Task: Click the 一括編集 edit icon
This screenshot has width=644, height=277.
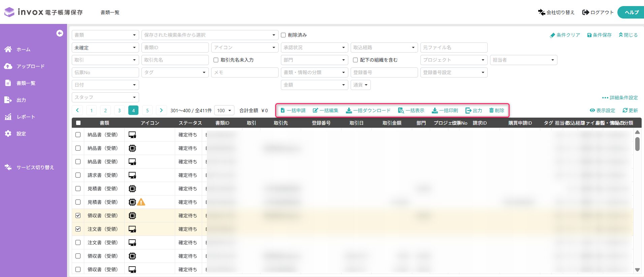Action: [315, 111]
